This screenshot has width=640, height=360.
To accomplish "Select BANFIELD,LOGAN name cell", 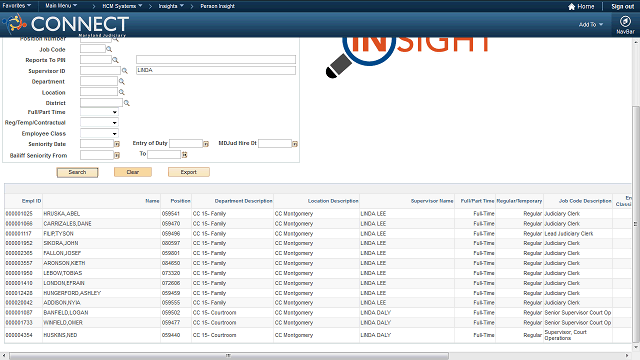I will pos(101,313).
